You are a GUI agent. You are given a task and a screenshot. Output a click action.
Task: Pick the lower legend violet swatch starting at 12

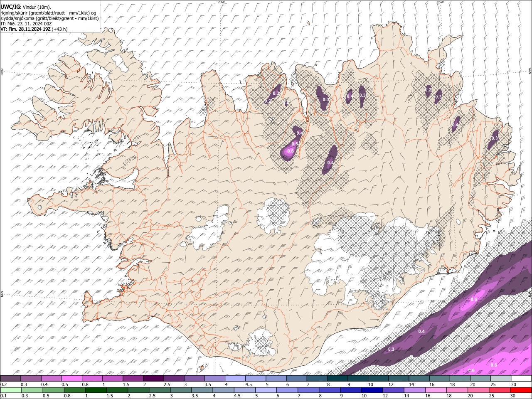(x=393, y=390)
